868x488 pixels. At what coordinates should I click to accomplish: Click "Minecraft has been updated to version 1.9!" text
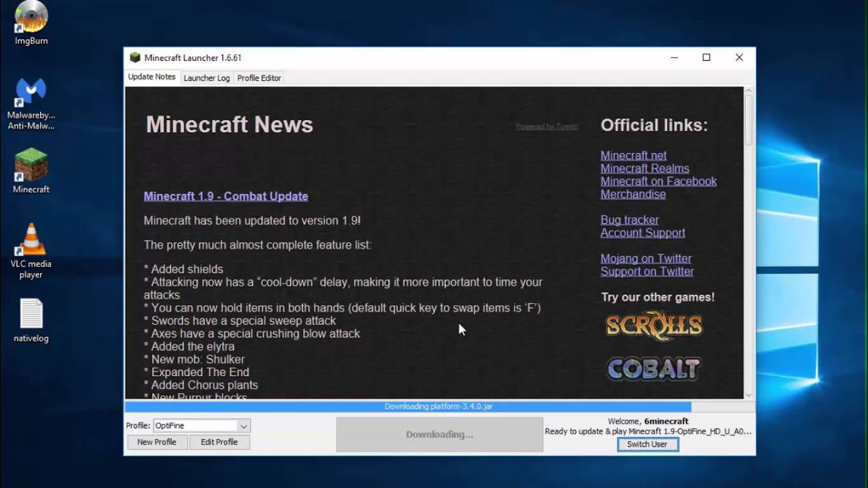coord(252,221)
